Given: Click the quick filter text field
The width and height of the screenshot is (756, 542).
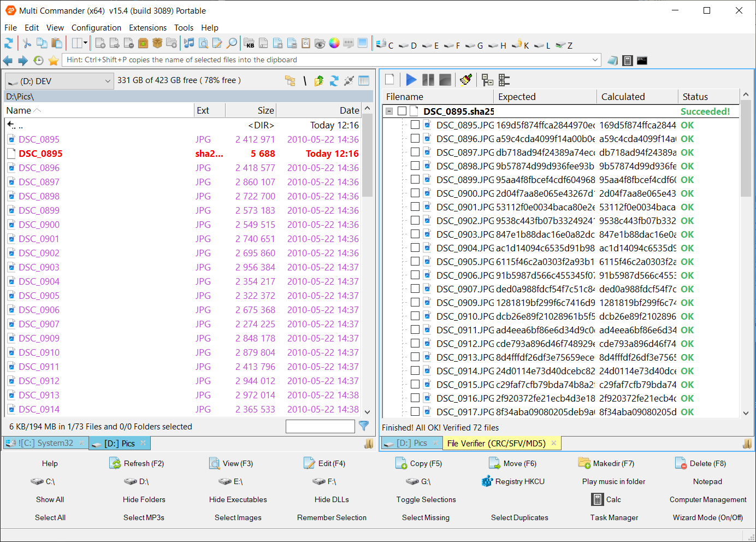Looking at the screenshot, I should point(320,426).
